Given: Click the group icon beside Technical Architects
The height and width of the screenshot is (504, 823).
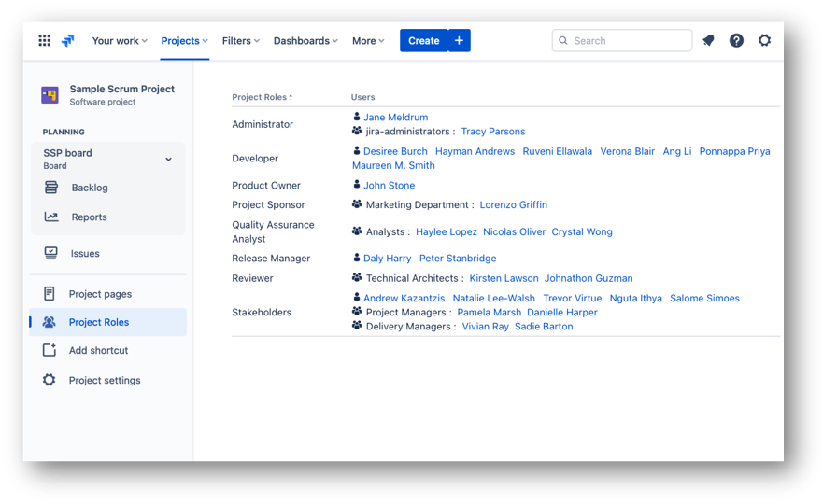Looking at the screenshot, I should (x=357, y=277).
